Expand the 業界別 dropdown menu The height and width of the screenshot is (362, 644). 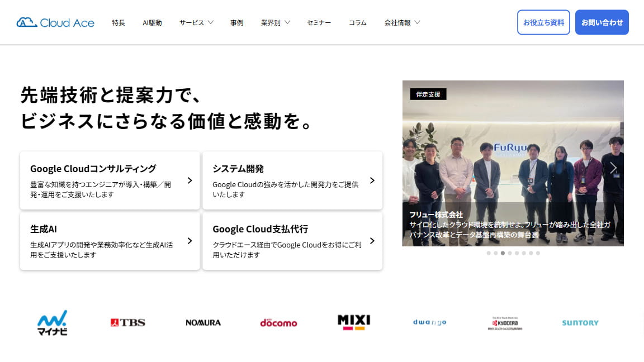pos(276,22)
